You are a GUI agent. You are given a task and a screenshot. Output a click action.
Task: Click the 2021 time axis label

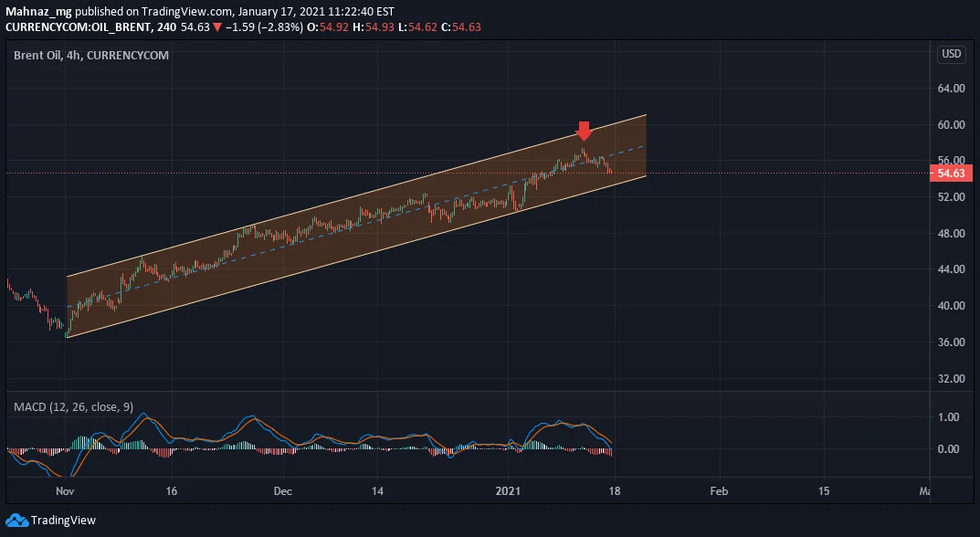pos(508,490)
